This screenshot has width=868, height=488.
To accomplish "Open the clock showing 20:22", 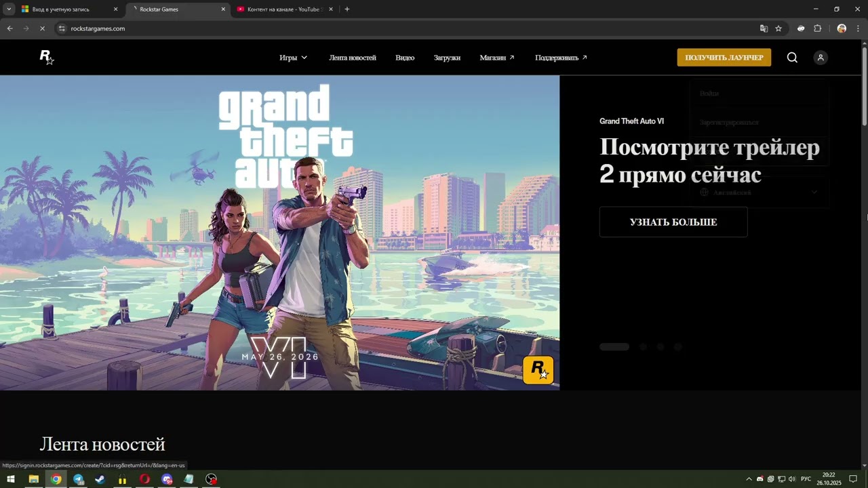I will click(829, 479).
